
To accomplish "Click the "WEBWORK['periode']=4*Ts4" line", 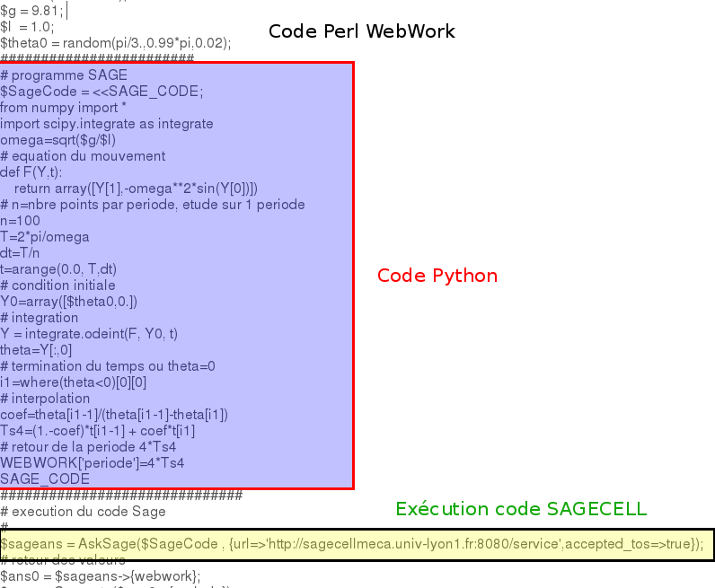I will tap(92, 463).
